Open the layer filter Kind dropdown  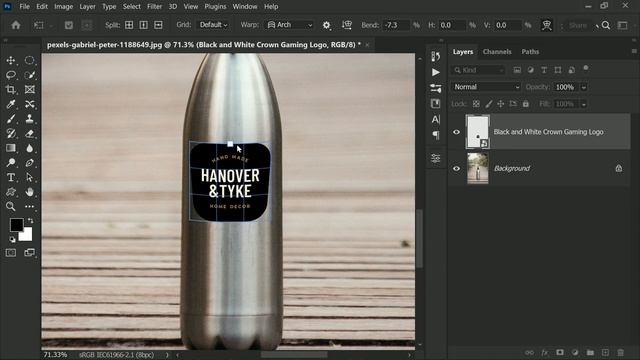click(x=478, y=70)
